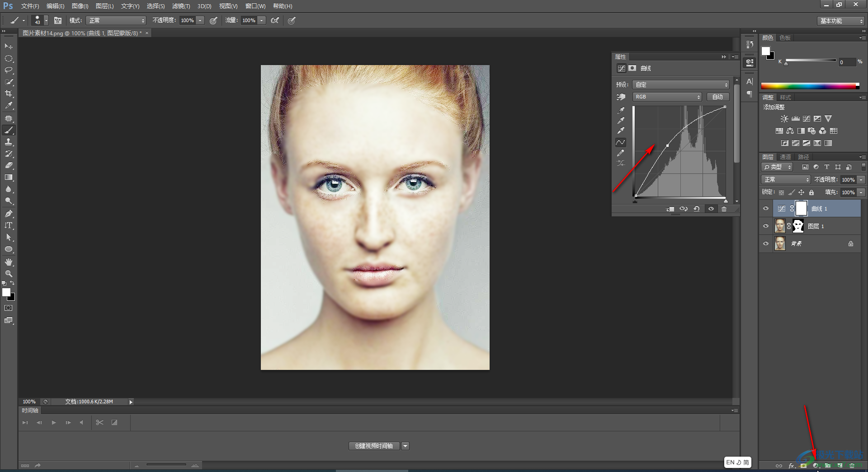Select the pencil draw-curve tool in Curves
Screen dimensions: 868x472
pos(621,153)
